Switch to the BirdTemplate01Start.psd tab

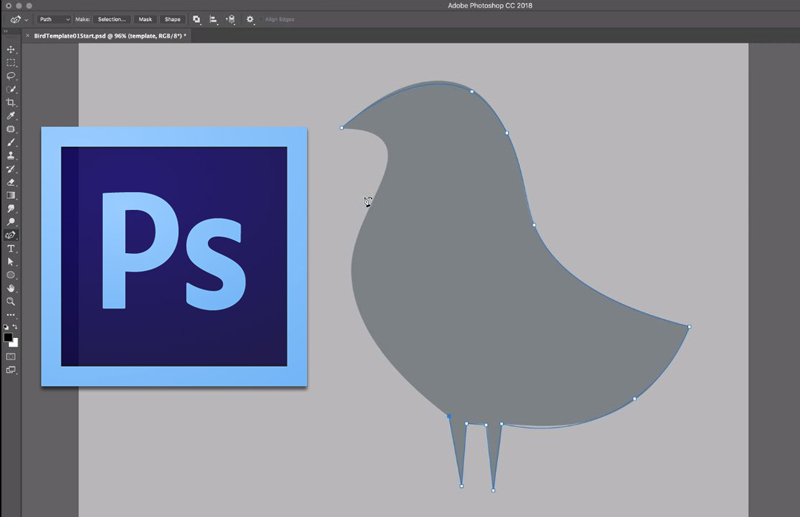[110, 36]
